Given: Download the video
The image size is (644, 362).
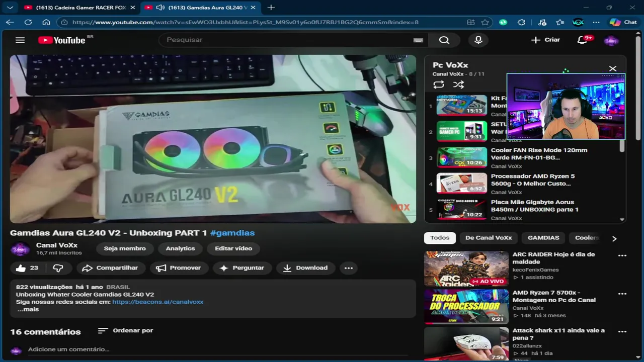Looking at the screenshot, I should (x=305, y=268).
